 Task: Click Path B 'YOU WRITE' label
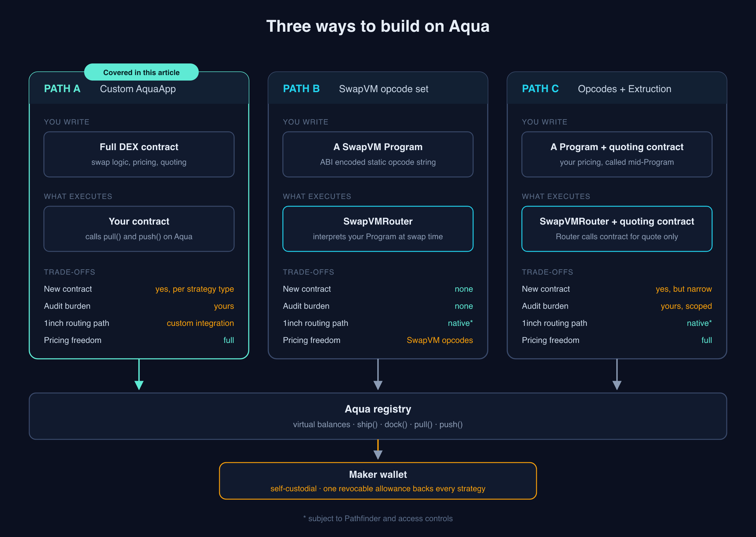(x=305, y=122)
